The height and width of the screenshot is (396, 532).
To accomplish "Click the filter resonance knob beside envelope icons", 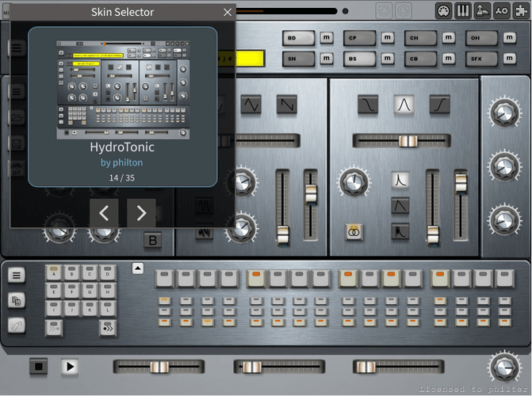I will [x=354, y=182].
